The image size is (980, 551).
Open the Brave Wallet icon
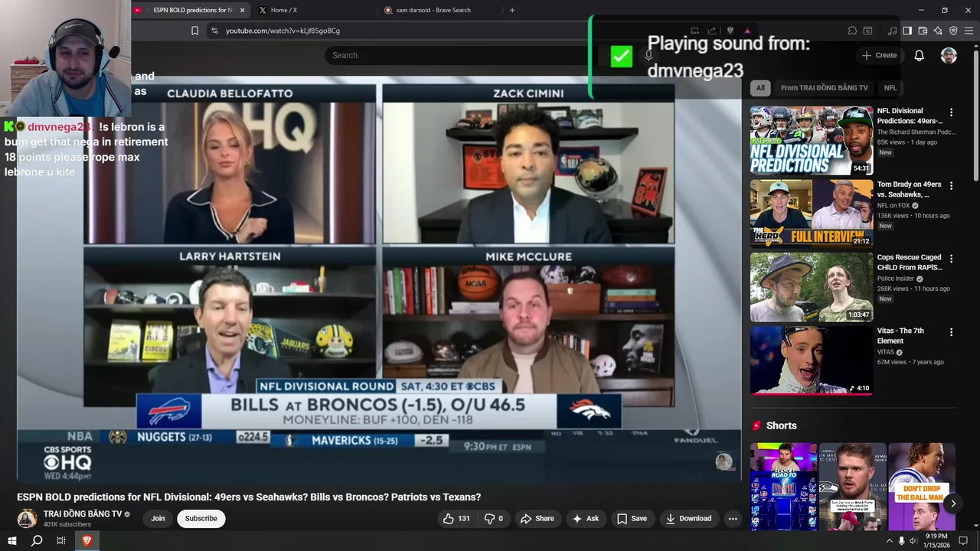coord(923,31)
